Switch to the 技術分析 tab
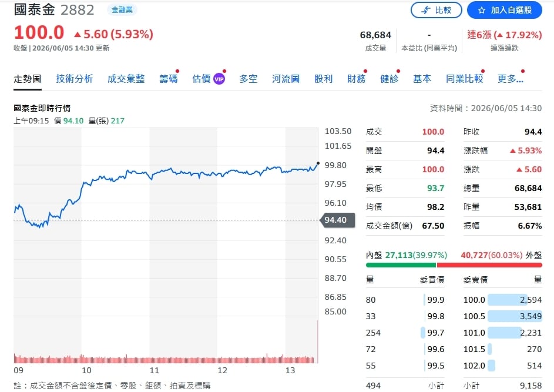 click(x=74, y=79)
